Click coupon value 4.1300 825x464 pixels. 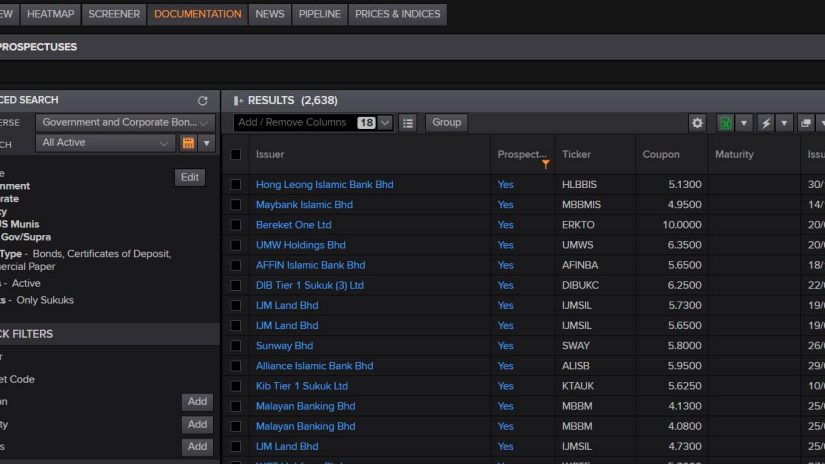point(685,406)
